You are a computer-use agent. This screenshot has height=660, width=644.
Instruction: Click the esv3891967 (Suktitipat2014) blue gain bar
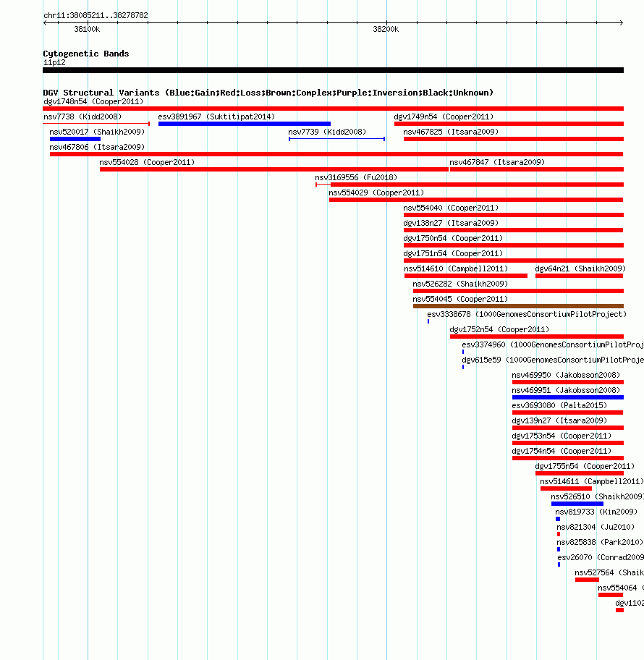pos(245,124)
